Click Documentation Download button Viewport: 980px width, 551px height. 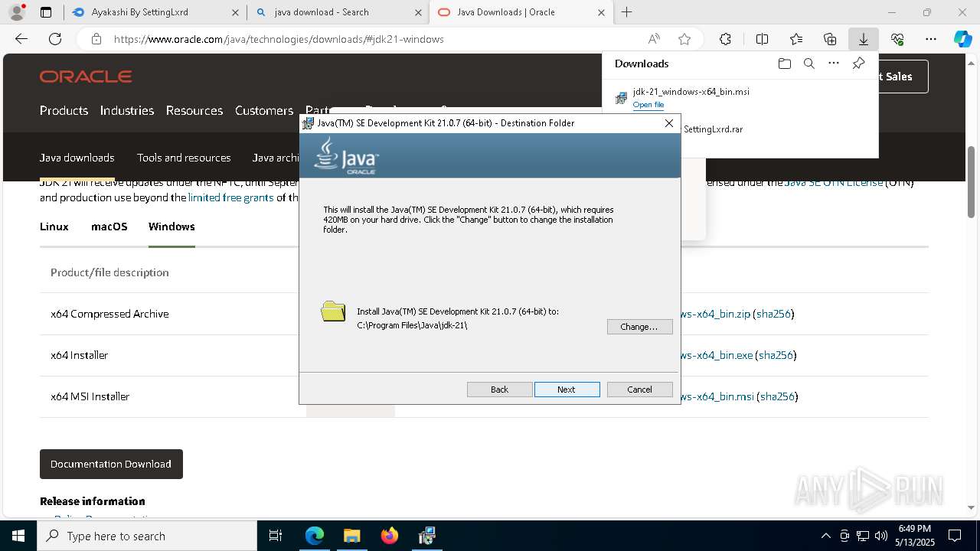(x=111, y=464)
